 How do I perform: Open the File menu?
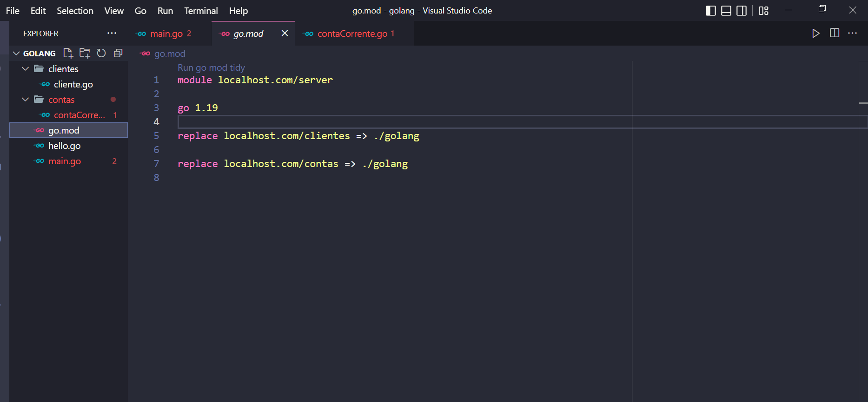13,10
